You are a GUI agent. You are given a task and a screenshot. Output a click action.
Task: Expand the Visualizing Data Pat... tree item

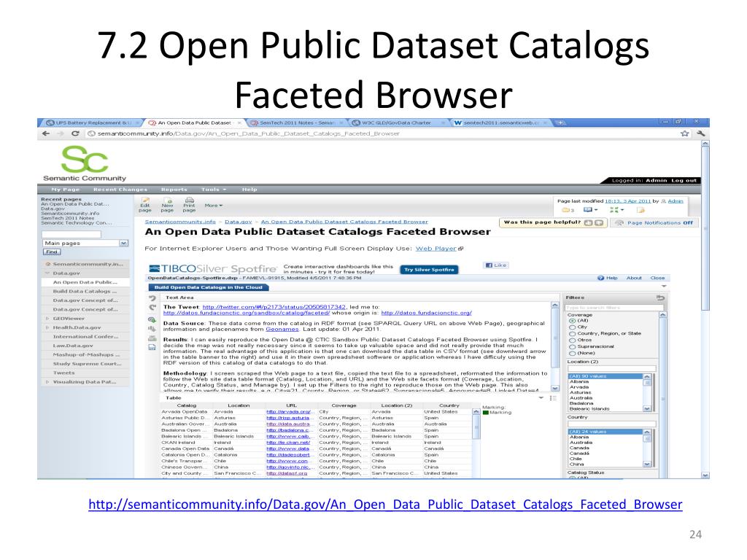tap(47, 382)
